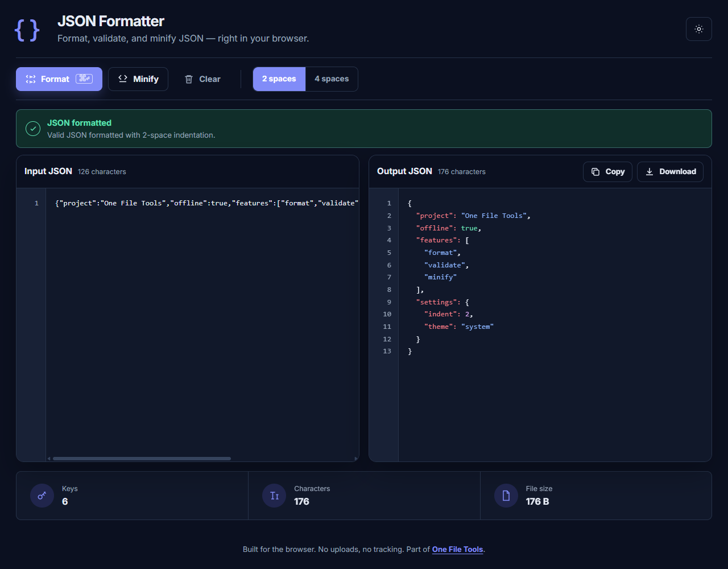Click the Keys stat key icon
Screen dimensions: 728x569
(42, 496)
